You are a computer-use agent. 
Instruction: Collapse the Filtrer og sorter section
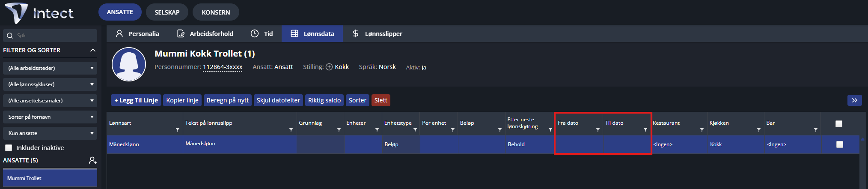coord(92,50)
